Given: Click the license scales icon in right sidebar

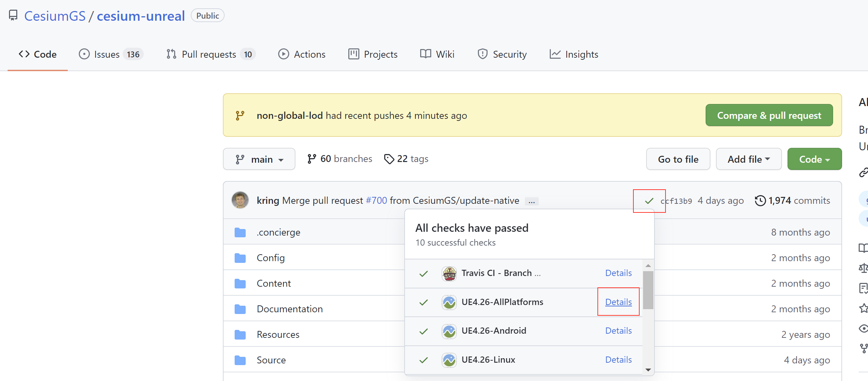Looking at the screenshot, I should tap(864, 268).
